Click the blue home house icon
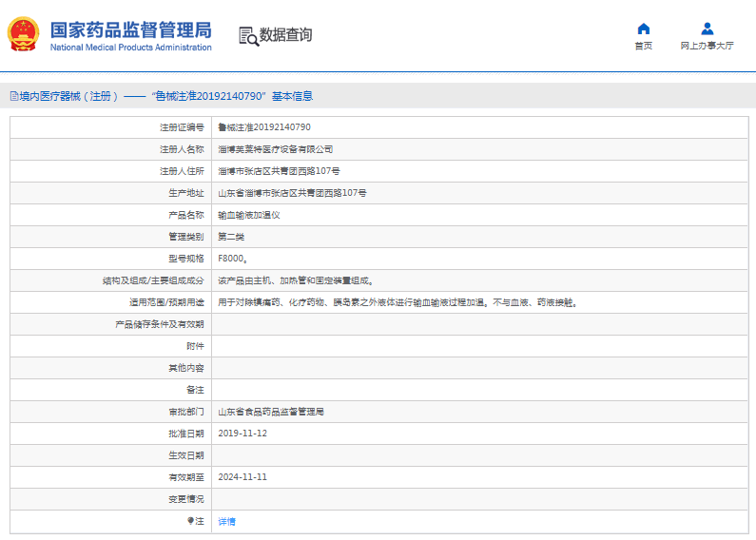756x540 pixels. pos(644,29)
